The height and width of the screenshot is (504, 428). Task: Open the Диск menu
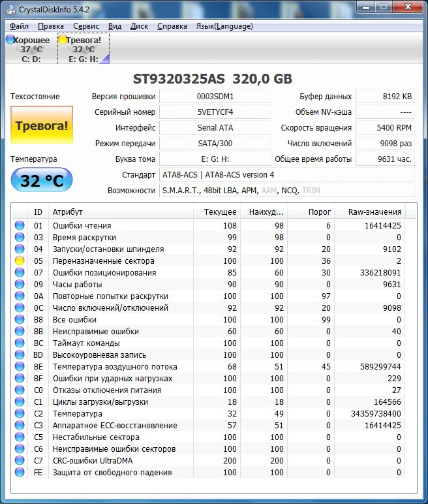point(139,26)
